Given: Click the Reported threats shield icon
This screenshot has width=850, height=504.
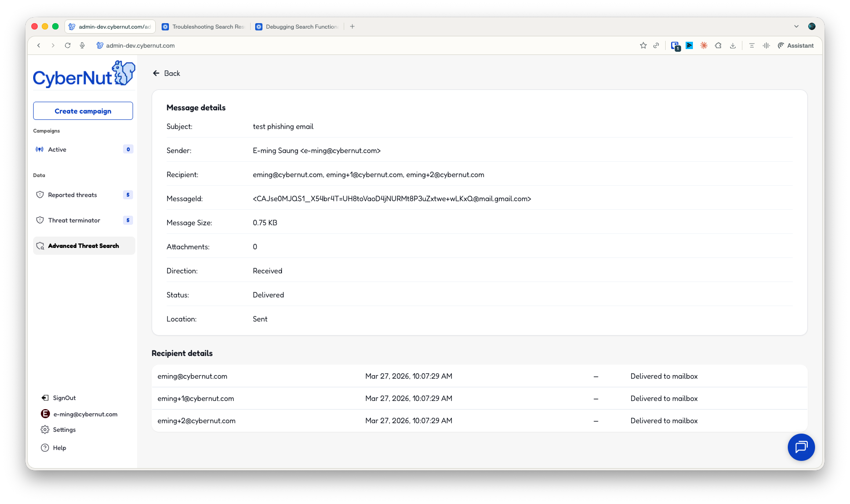Looking at the screenshot, I should pos(40,195).
